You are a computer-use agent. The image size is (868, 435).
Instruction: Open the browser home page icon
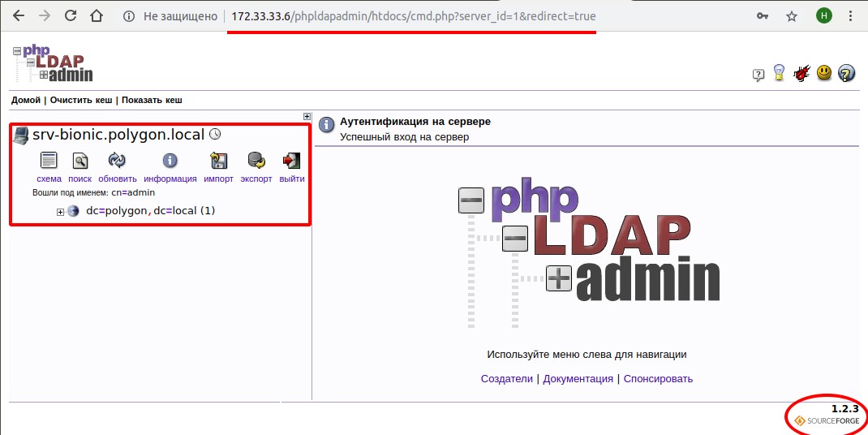tap(97, 16)
